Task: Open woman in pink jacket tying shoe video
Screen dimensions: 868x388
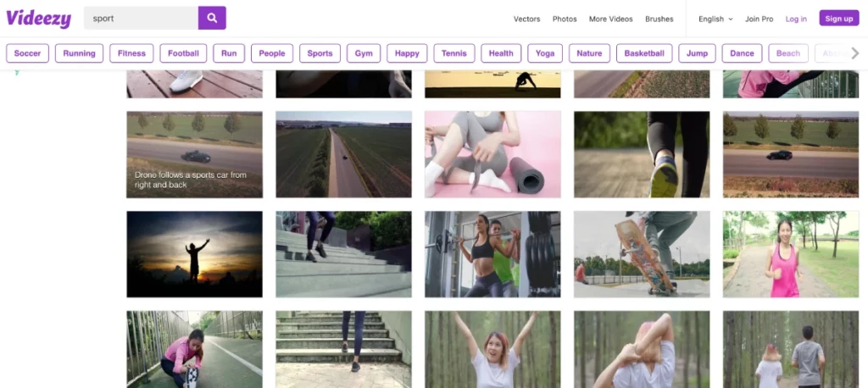Action: 194,349
